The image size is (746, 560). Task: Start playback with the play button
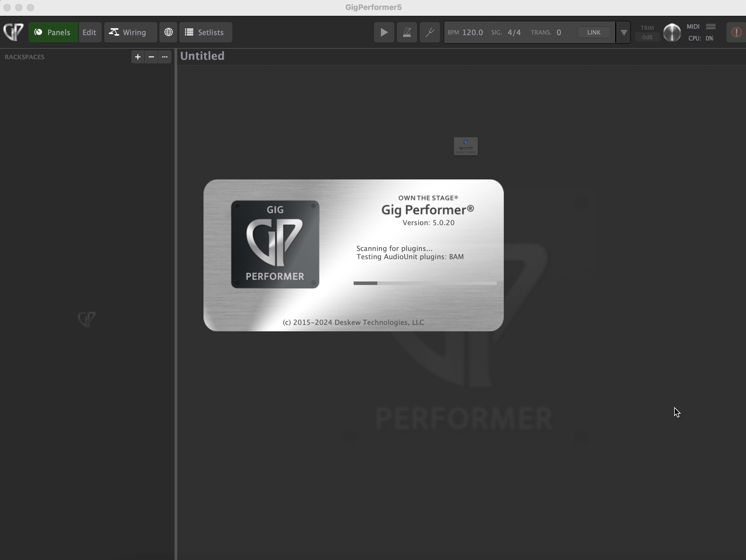pyautogui.click(x=384, y=32)
